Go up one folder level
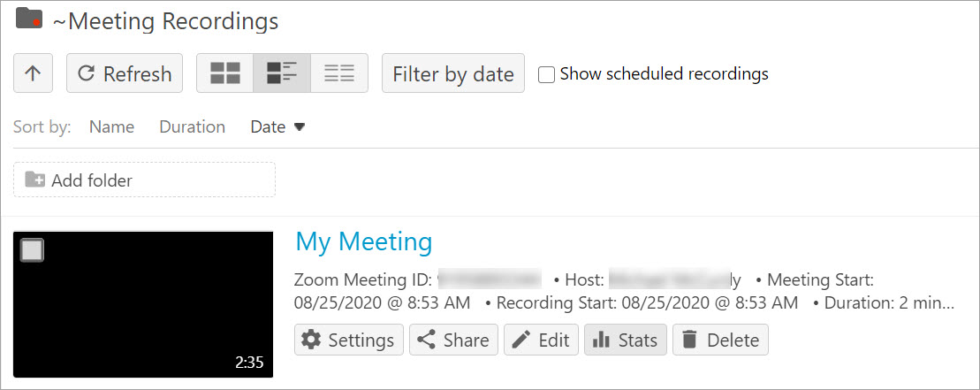 33,73
